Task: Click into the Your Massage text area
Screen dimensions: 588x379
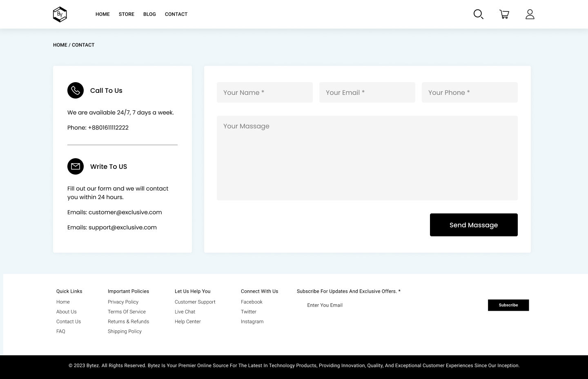Action: (367, 158)
